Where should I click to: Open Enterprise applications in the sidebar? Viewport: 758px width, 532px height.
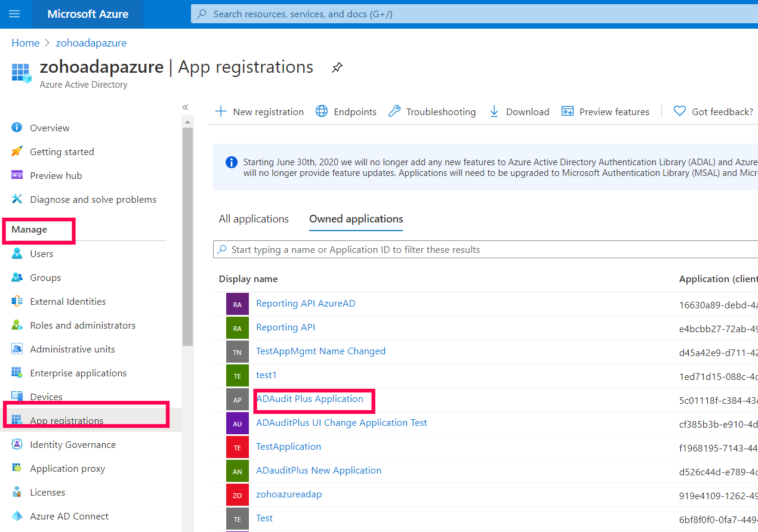point(78,373)
